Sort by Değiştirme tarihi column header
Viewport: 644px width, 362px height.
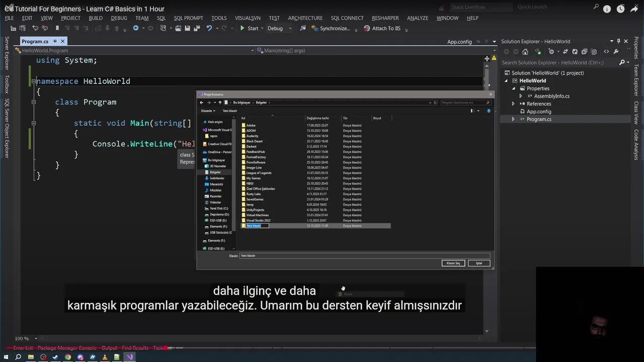pos(317,118)
